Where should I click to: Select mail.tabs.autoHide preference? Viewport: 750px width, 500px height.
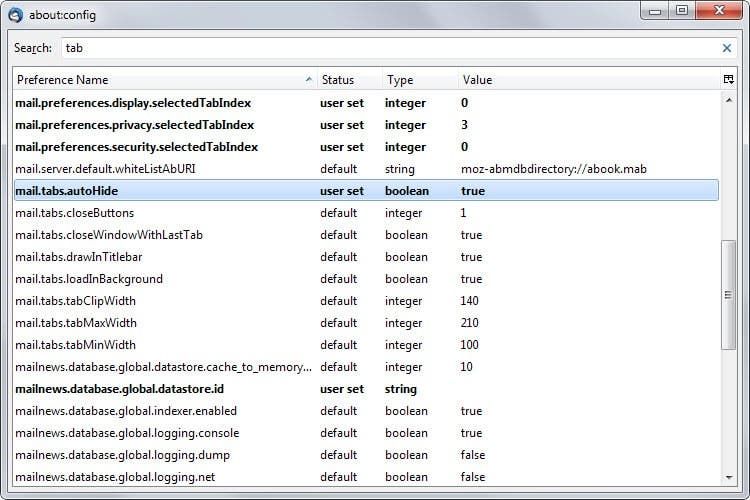tap(366, 191)
